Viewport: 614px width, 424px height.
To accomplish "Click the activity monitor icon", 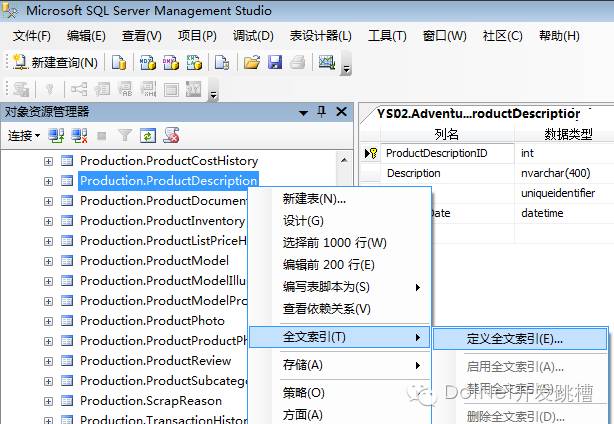I will 327,63.
